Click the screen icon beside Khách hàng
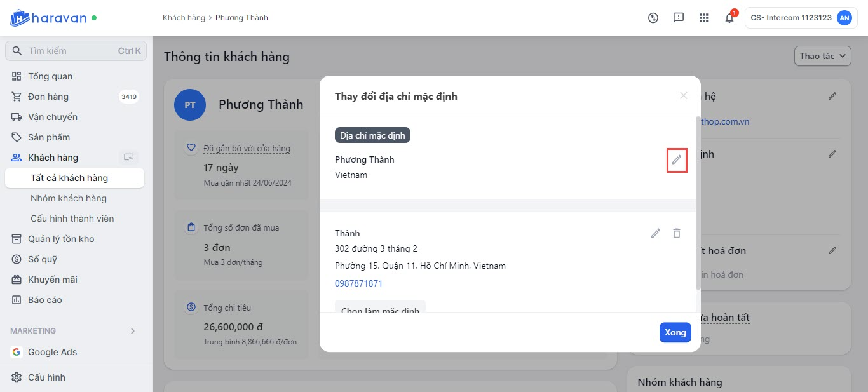Viewport: 868px width, 392px height. click(129, 158)
